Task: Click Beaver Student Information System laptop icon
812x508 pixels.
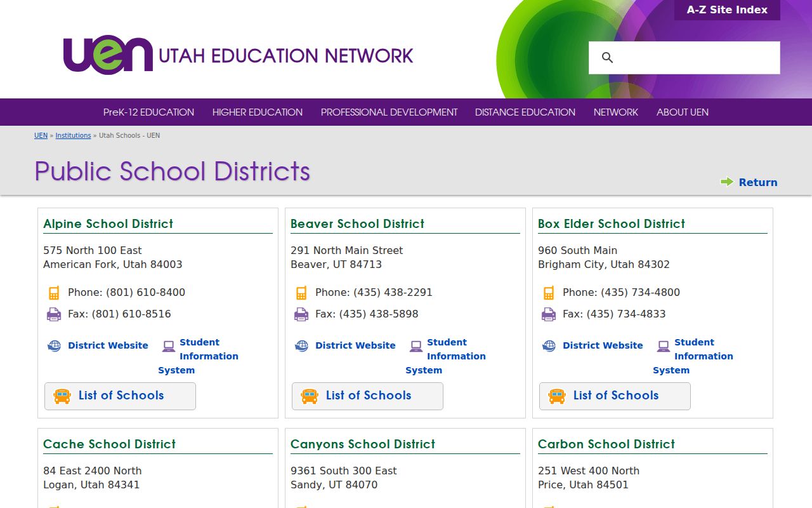Action: tap(416, 346)
